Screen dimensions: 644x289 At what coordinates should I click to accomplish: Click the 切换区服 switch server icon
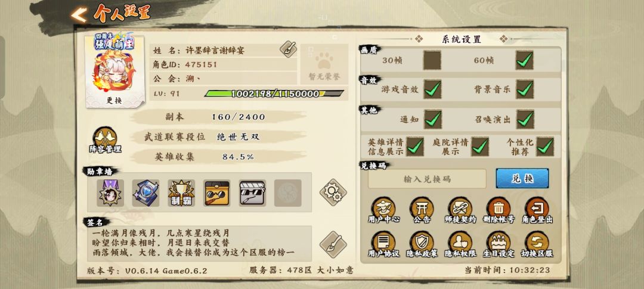click(537, 244)
